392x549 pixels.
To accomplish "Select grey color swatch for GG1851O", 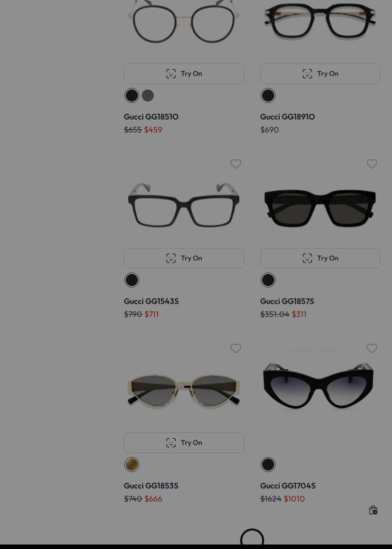I will (148, 95).
